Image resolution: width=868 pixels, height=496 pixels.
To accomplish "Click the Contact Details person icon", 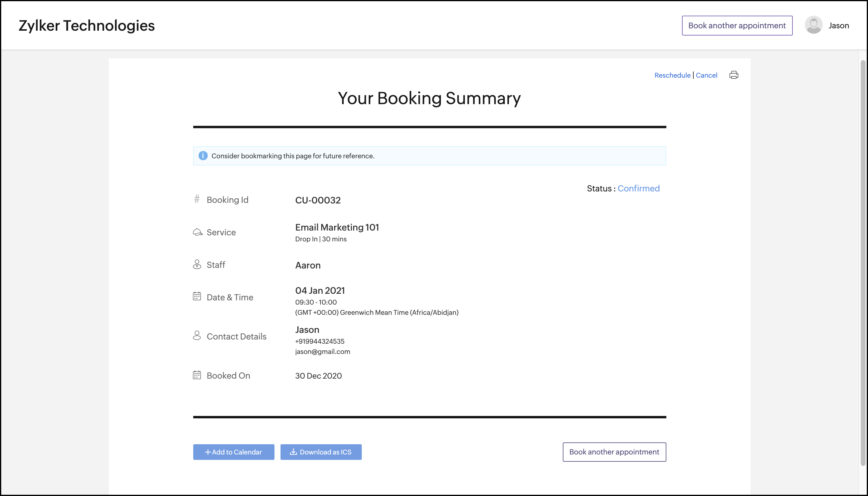I will (197, 336).
